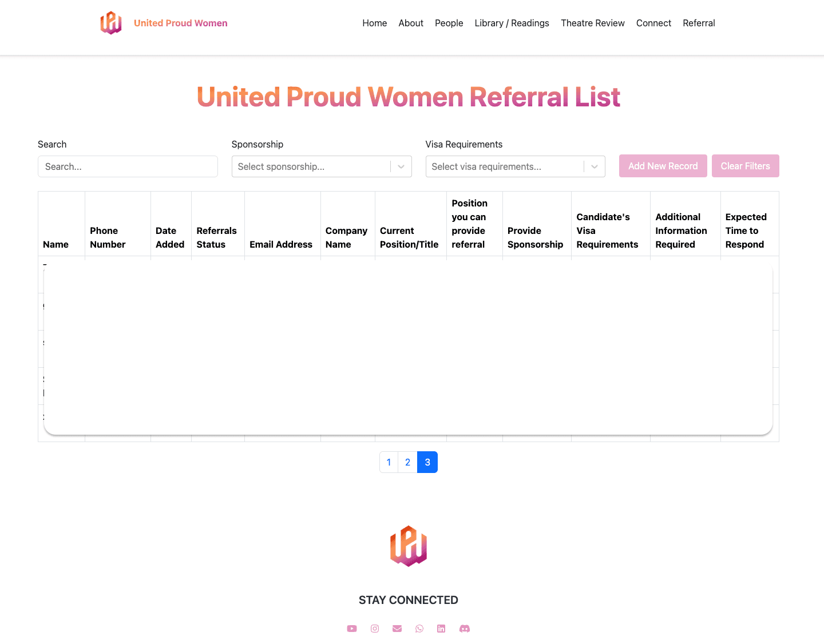The height and width of the screenshot is (644, 824).
Task: Click the Search input field
Action: point(128,166)
